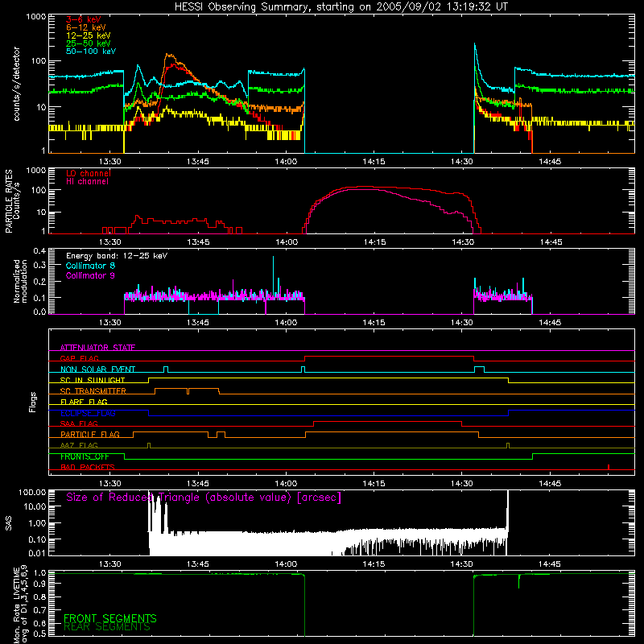Screen dimensions: 644x644
Task: Click the 13:30 tick label under counts plot
Action: (110, 162)
